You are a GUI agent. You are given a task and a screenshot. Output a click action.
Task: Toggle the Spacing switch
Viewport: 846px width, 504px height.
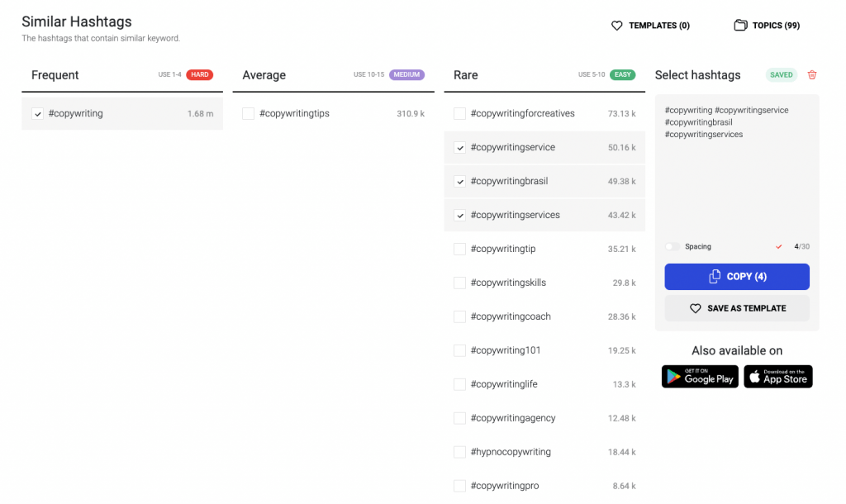click(673, 246)
